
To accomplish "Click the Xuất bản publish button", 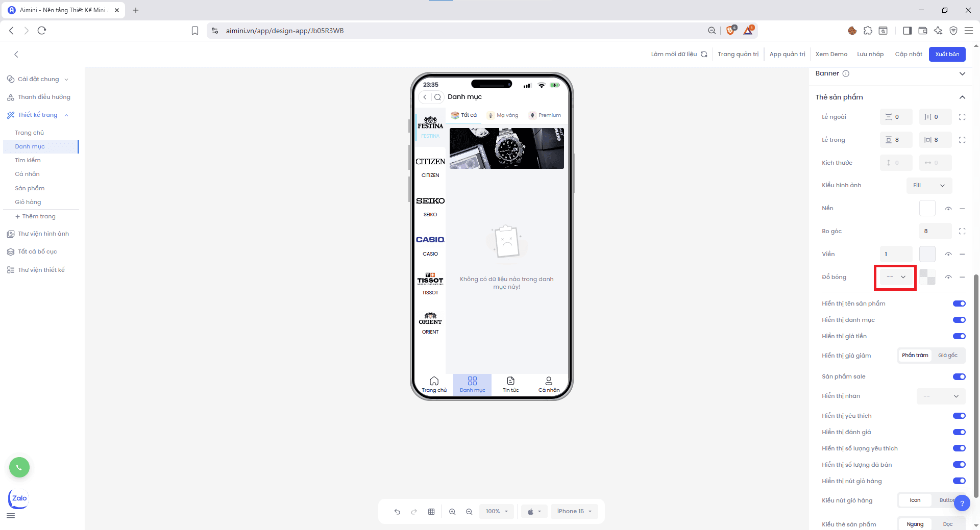I will (x=947, y=54).
